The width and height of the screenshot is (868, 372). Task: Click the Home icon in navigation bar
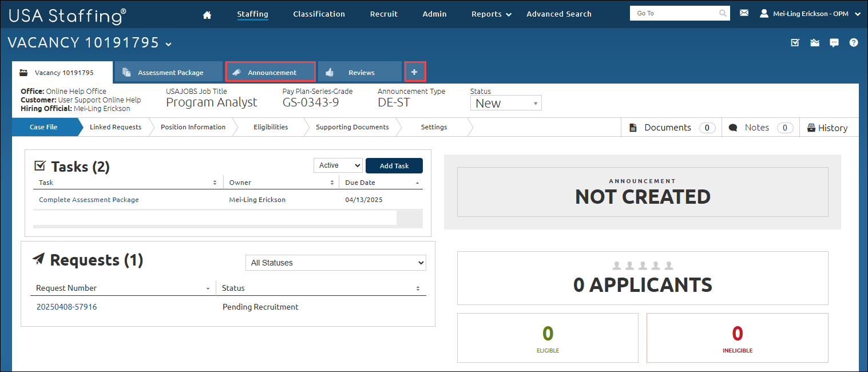(207, 14)
